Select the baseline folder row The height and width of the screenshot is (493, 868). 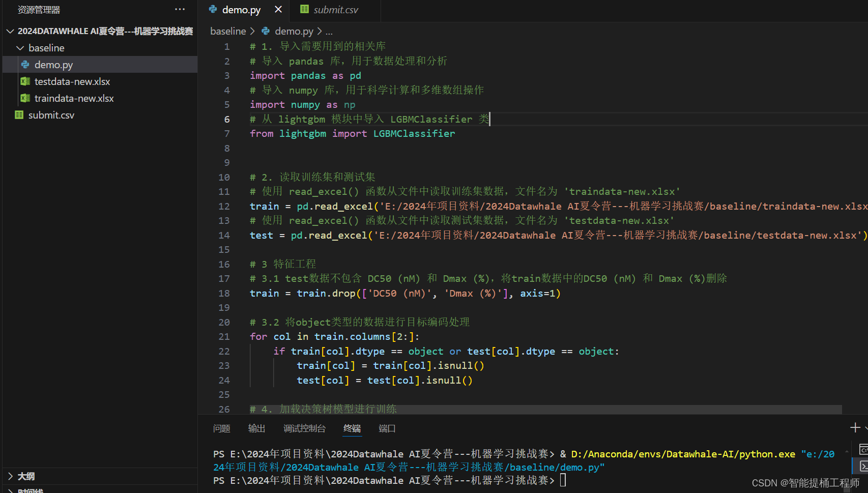point(100,48)
